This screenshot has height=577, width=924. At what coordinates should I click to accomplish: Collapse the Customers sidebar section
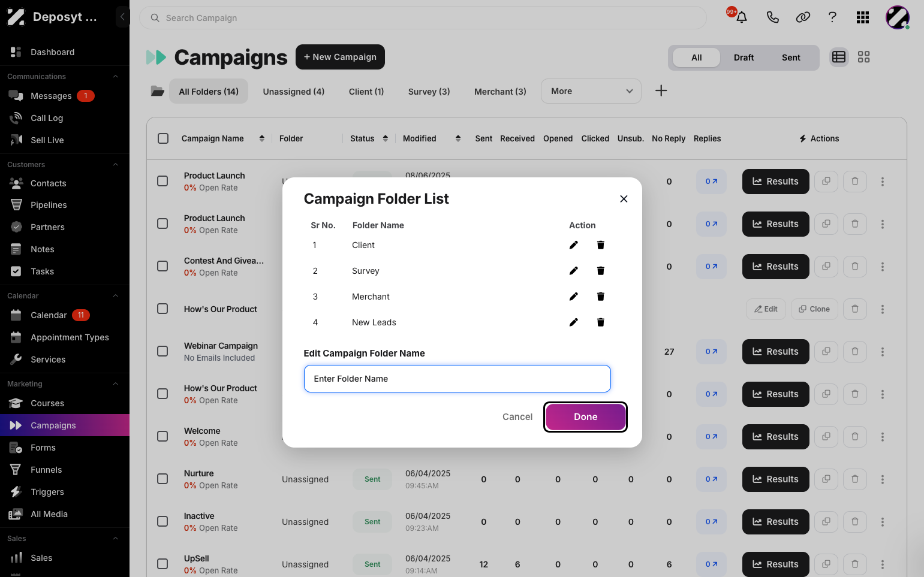click(116, 164)
